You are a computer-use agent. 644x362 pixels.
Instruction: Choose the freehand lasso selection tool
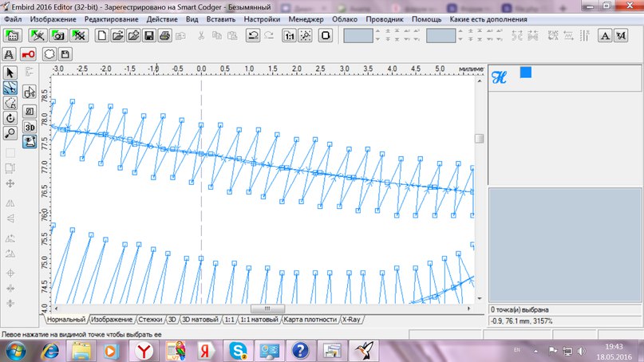pos(10,102)
